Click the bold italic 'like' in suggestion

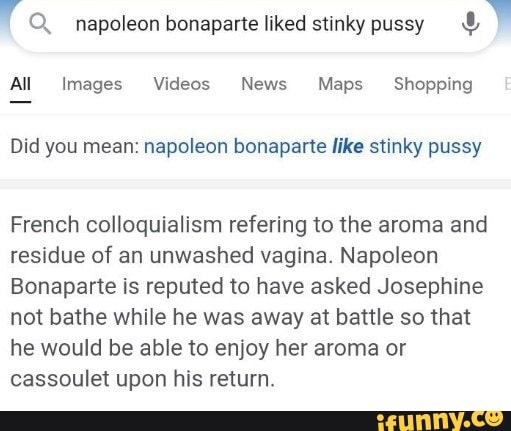(348, 146)
